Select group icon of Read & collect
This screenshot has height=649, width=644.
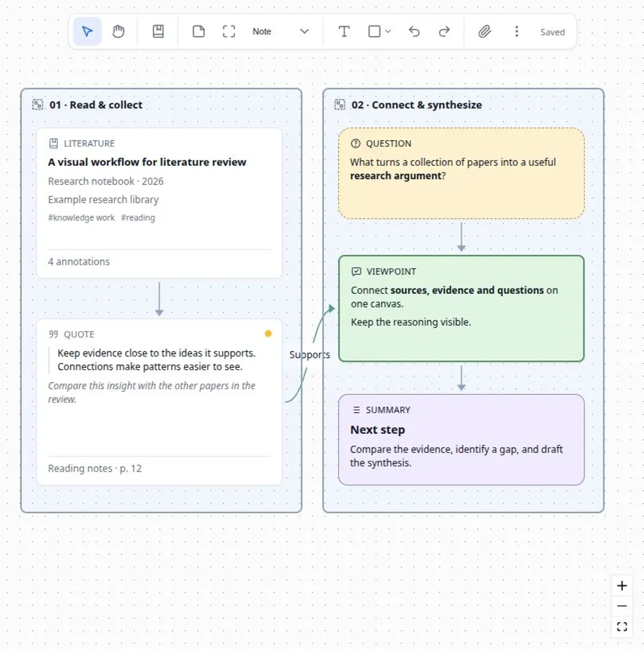point(38,105)
